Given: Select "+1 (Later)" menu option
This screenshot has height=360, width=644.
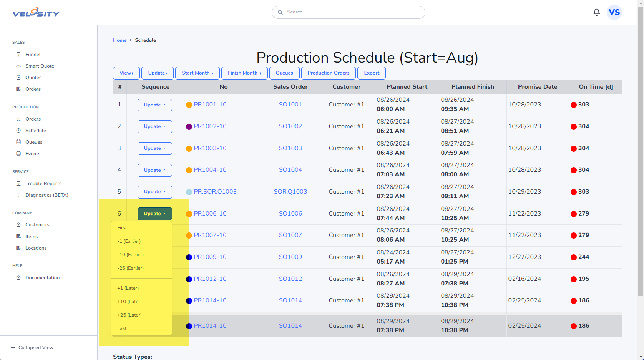Looking at the screenshot, I should (128, 288).
